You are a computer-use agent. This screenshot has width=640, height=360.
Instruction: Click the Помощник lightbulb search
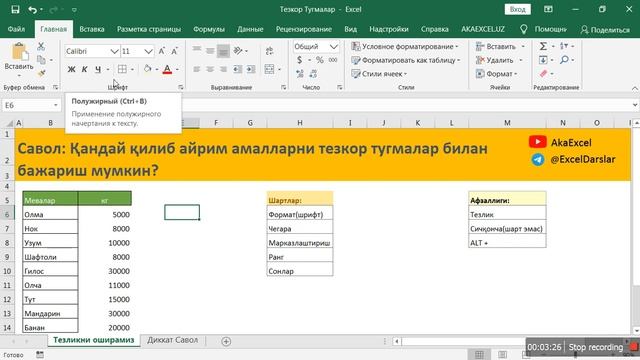pos(543,29)
